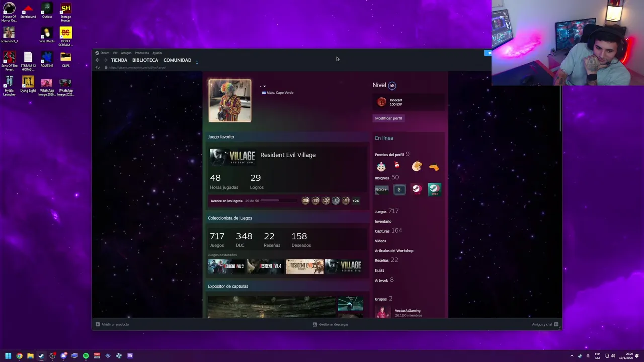Click the Modificar perfil button

(389, 118)
